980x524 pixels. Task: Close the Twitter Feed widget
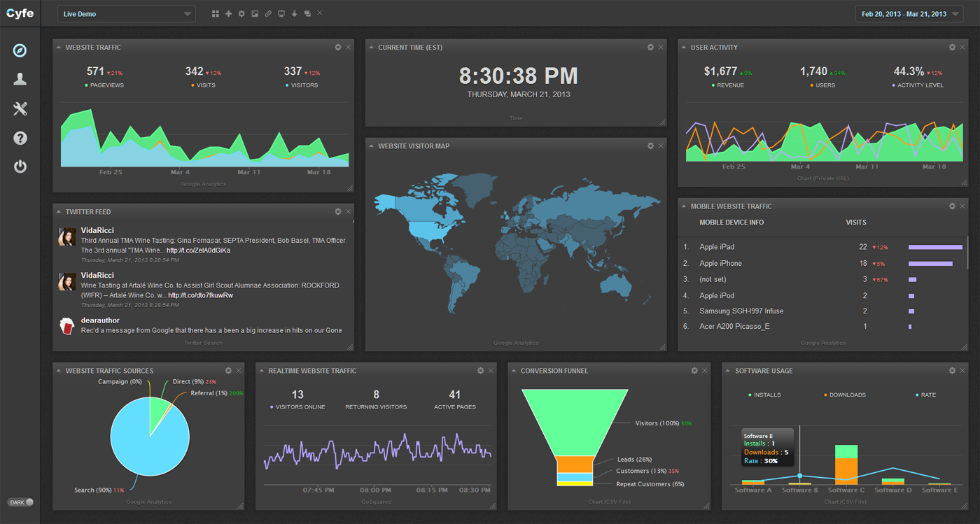click(348, 211)
